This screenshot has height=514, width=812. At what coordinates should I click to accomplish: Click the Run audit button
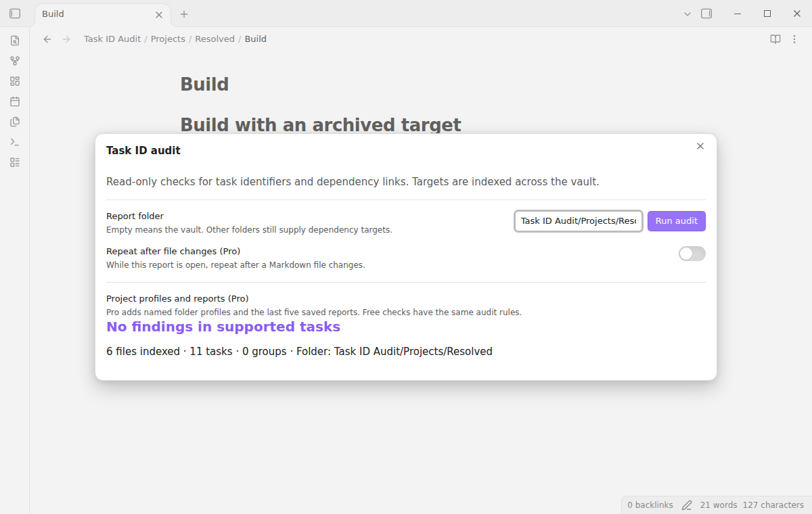[677, 221]
